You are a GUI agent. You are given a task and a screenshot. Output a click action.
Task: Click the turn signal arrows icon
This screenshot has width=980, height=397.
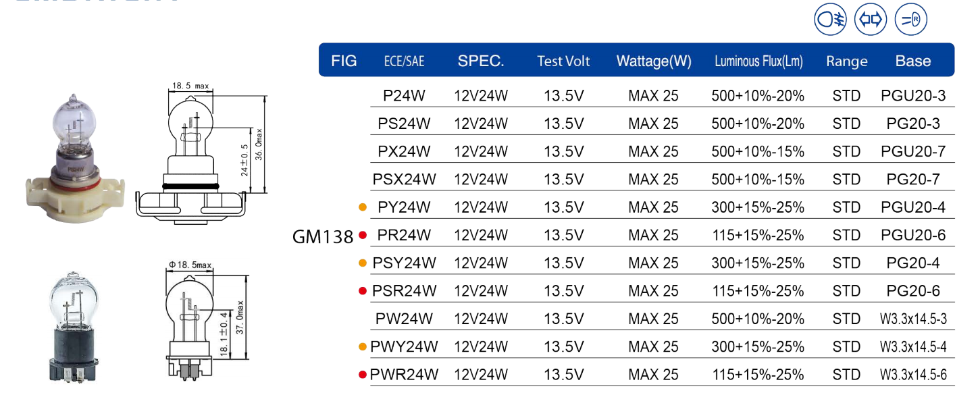pyautogui.click(x=871, y=20)
